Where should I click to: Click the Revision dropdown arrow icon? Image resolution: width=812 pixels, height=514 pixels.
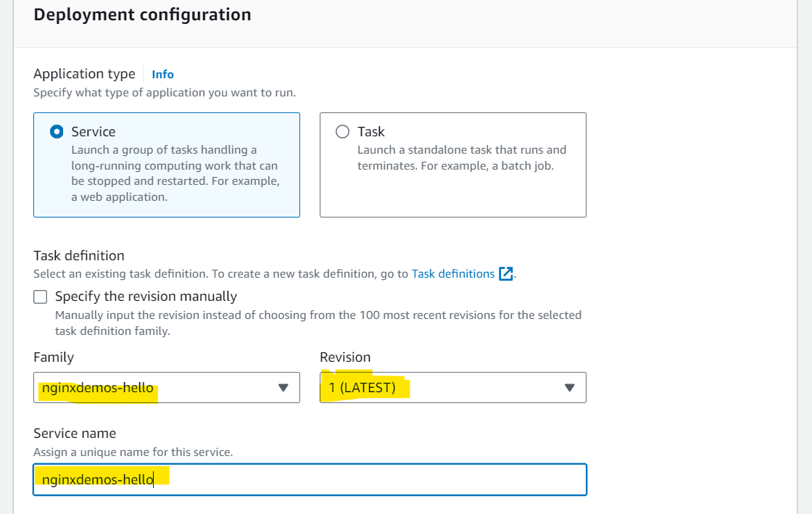pos(570,388)
